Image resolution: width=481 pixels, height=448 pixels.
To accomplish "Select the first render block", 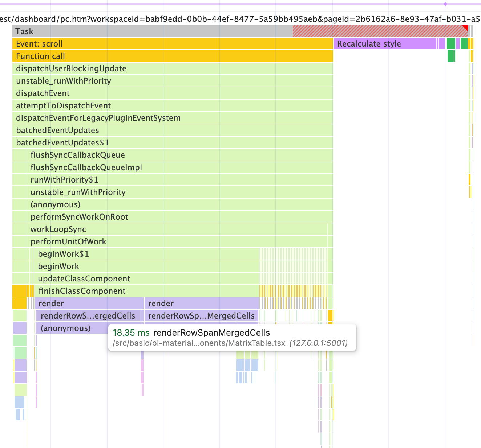I will pos(89,303).
